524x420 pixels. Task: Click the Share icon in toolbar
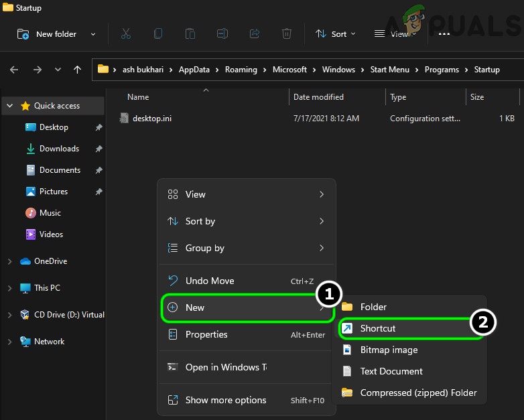click(255, 33)
